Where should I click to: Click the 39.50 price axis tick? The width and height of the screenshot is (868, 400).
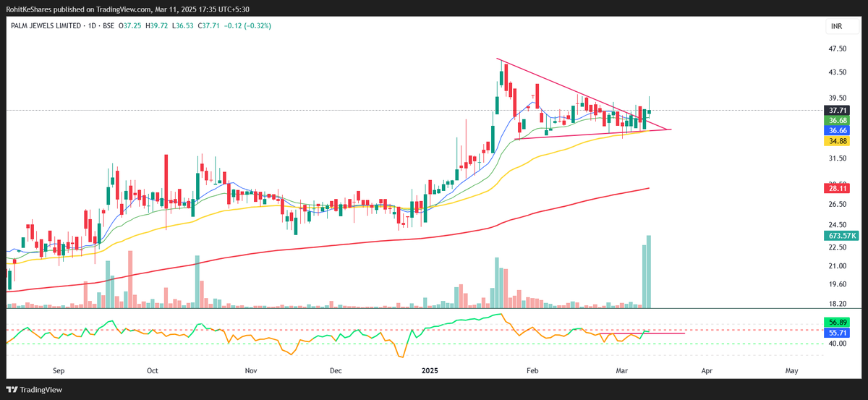click(x=837, y=98)
